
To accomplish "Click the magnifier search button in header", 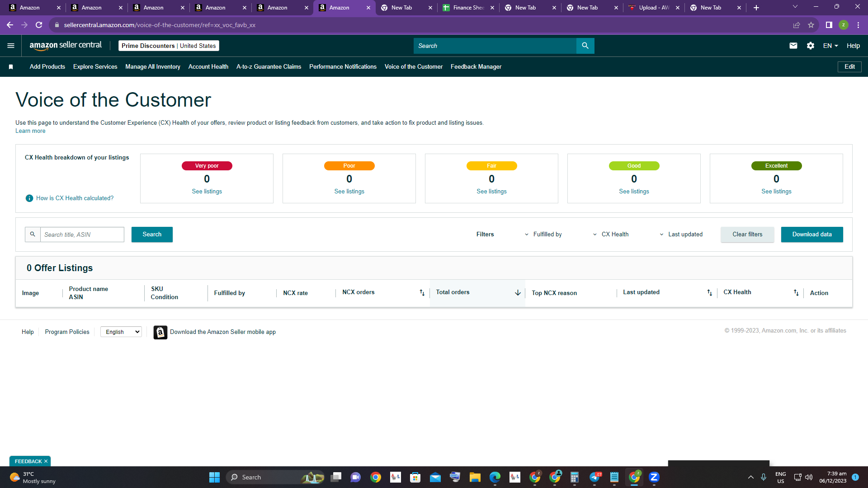I will pos(585,46).
